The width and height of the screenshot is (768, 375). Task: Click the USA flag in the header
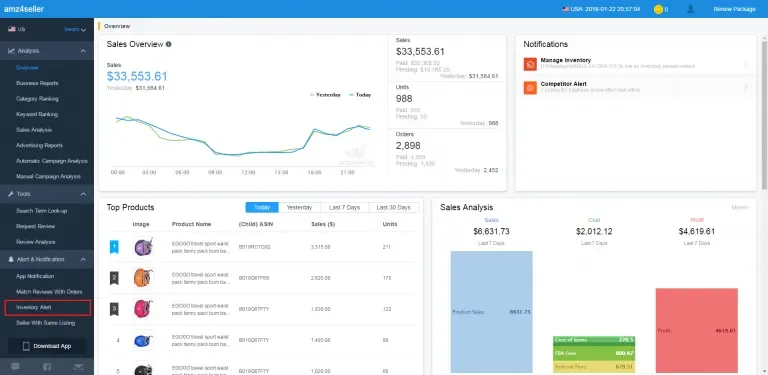tap(565, 9)
